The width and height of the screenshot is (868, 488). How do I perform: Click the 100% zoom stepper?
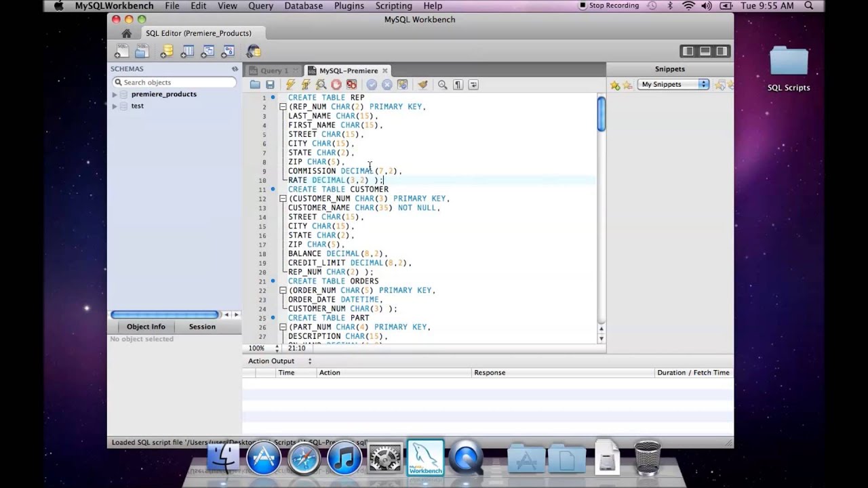click(x=277, y=348)
